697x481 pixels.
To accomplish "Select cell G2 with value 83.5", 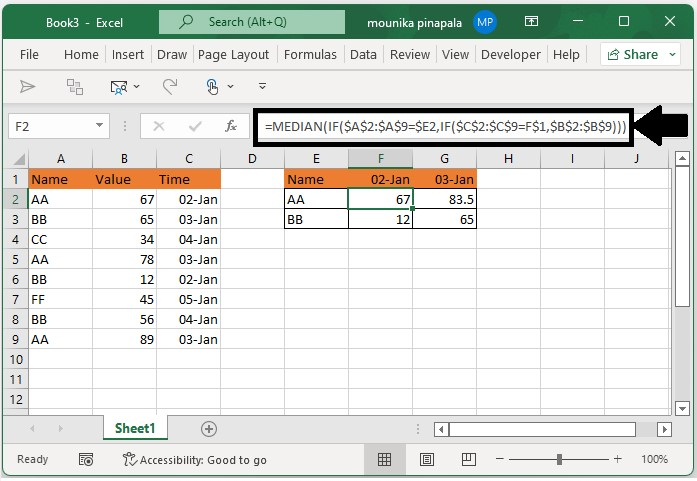I will click(445, 199).
